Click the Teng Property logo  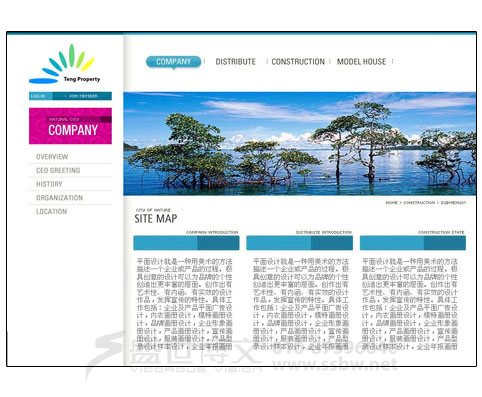coord(64,64)
